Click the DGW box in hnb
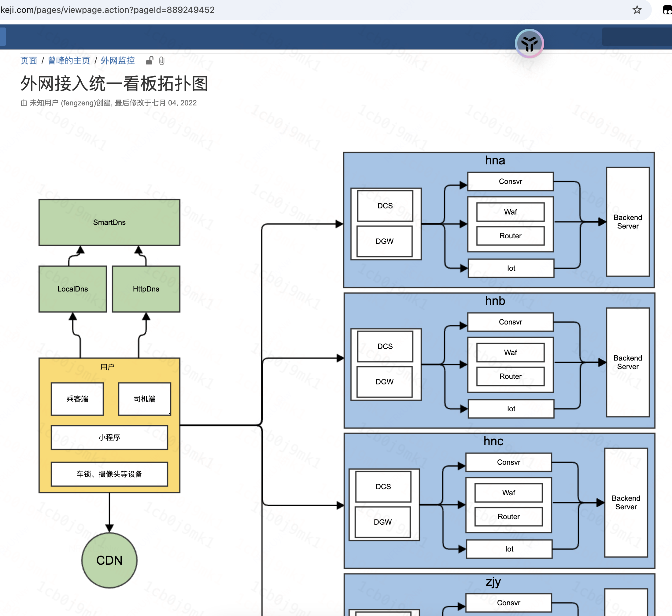The width and height of the screenshot is (672, 616). (x=385, y=382)
